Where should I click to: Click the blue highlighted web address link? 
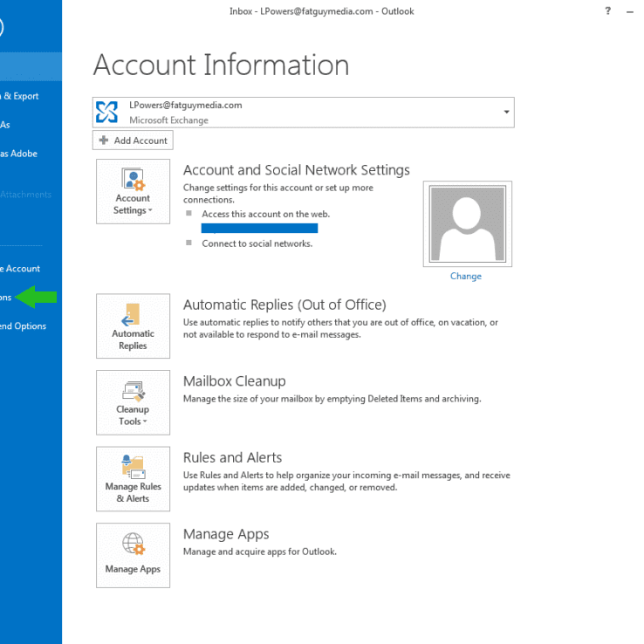click(x=259, y=229)
